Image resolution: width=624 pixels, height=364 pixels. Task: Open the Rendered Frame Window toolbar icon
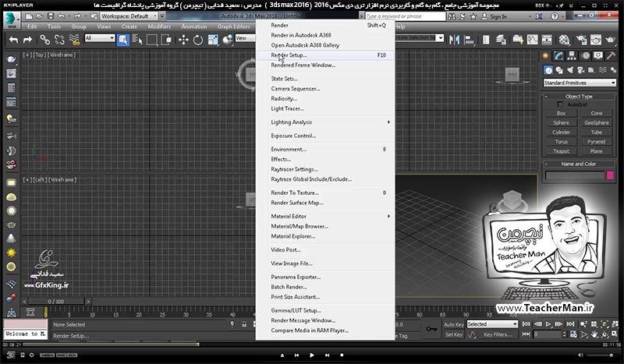[595, 40]
